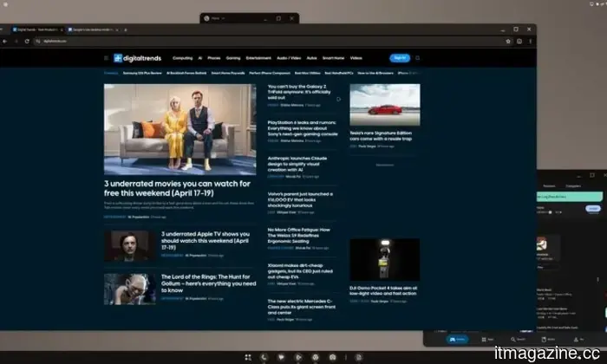Open the Computing menu

[x=182, y=58]
